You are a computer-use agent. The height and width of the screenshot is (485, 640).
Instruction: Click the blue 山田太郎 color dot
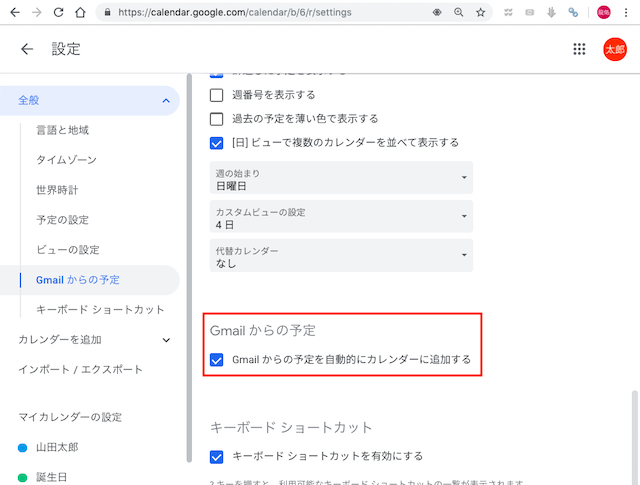point(22,448)
